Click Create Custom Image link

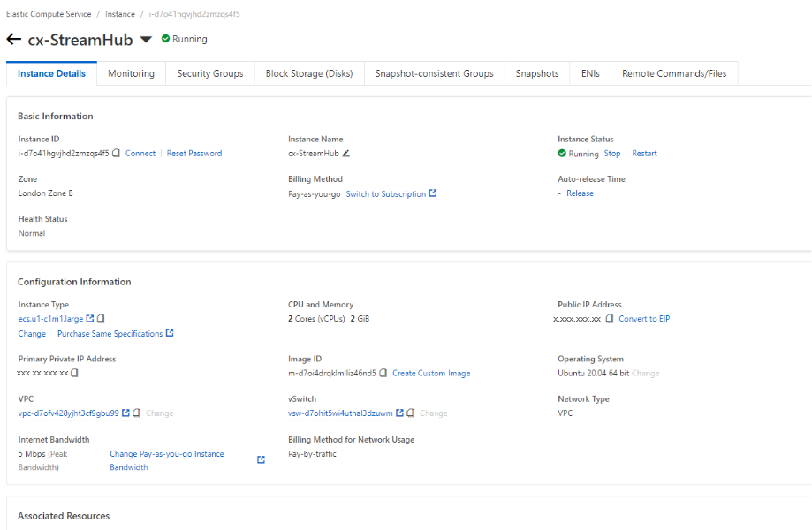click(x=431, y=374)
